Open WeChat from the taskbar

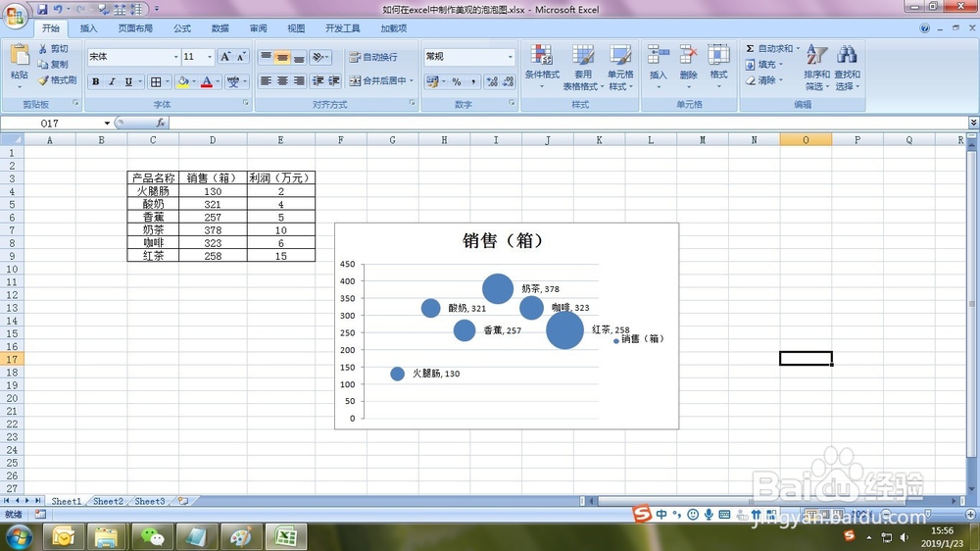pyautogui.click(x=152, y=537)
